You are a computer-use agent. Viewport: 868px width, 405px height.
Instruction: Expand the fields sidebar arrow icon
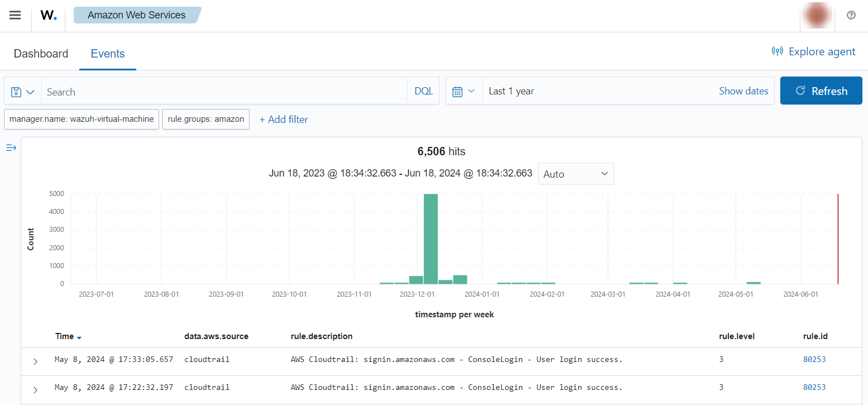click(x=11, y=147)
